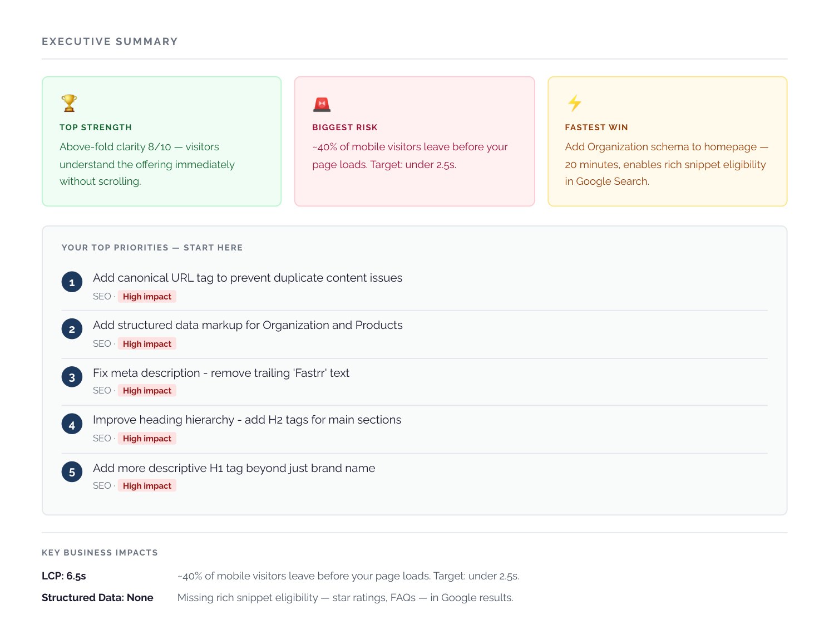Click High impact badge under heading hierarchy item
829x644 pixels.
(x=147, y=439)
